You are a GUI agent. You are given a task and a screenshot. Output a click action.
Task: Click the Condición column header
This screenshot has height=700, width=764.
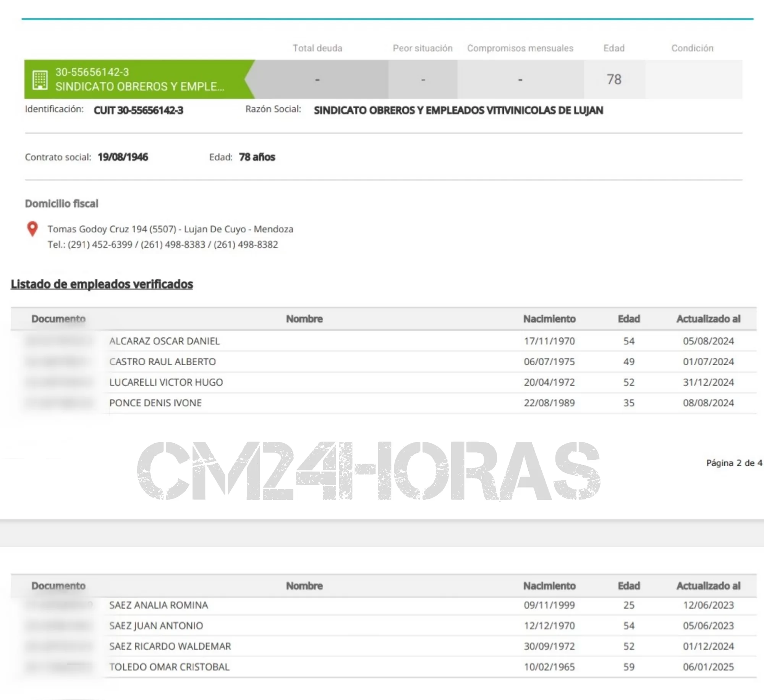(x=692, y=48)
